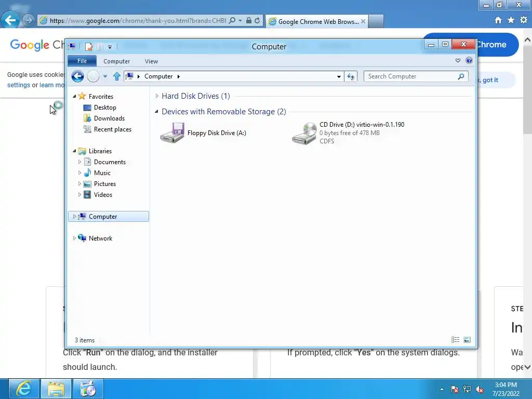Click the Action Center flag tray icon
The width and height of the screenshot is (532, 399).
[455, 389]
